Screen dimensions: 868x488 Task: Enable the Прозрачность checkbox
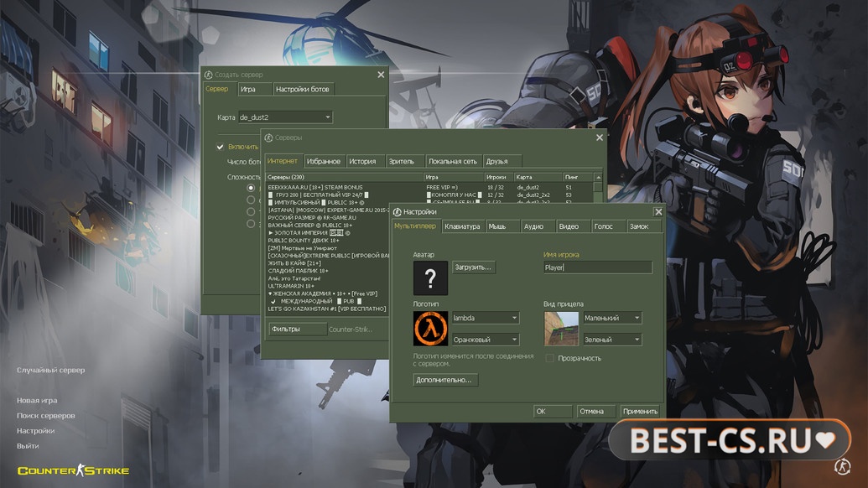549,358
